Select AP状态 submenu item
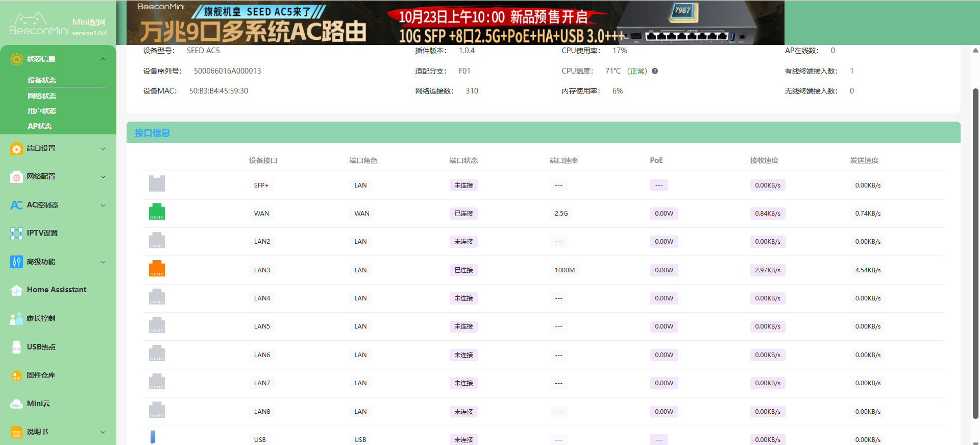The width and height of the screenshot is (980, 445). click(x=40, y=126)
